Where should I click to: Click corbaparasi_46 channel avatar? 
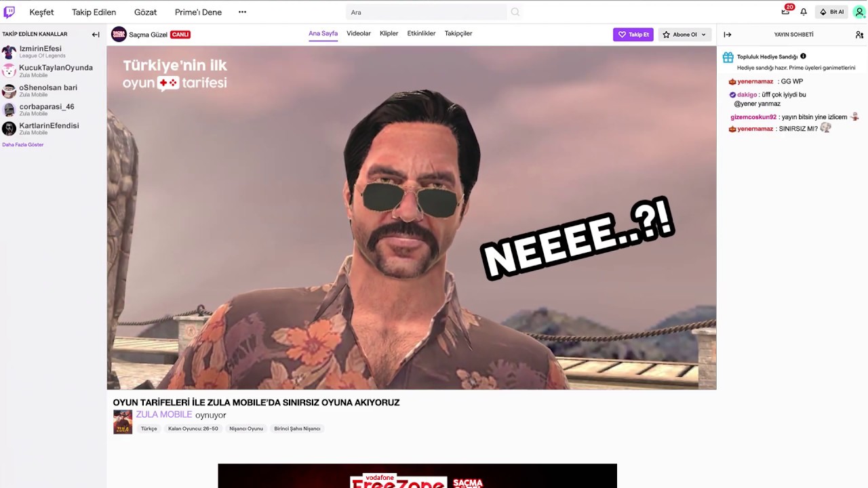9,110
